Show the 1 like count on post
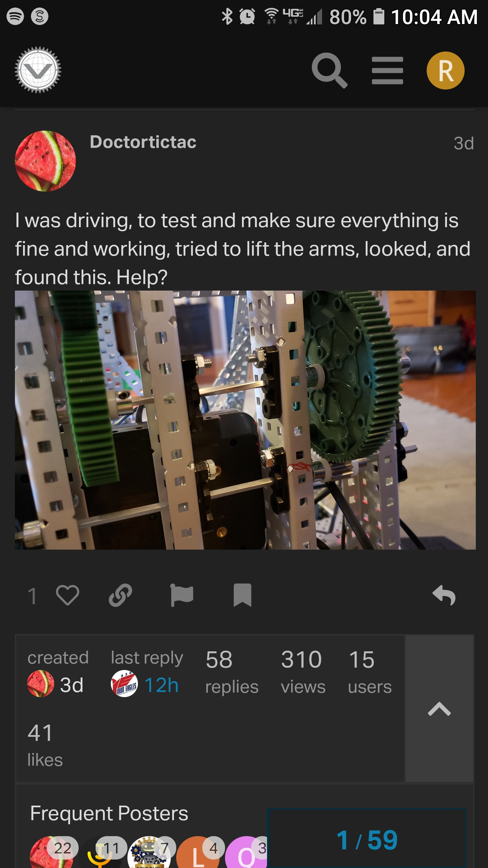The height and width of the screenshot is (868, 488). click(32, 596)
